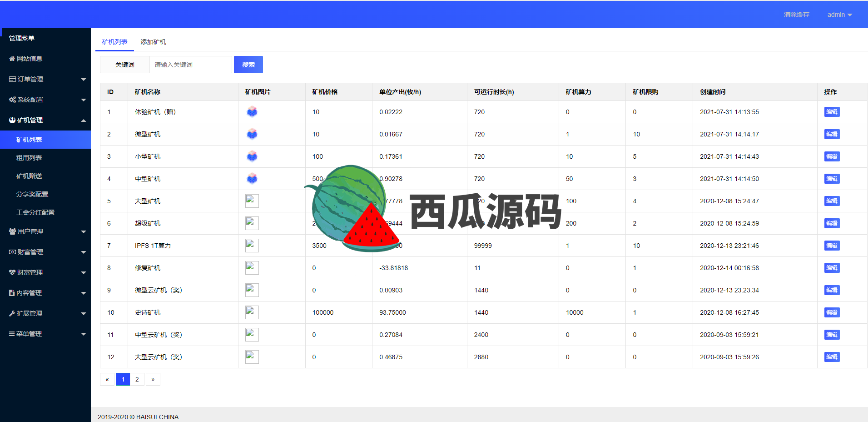Edit the 小型矿机 row
The width and height of the screenshot is (868, 422).
tap(832, 156)
